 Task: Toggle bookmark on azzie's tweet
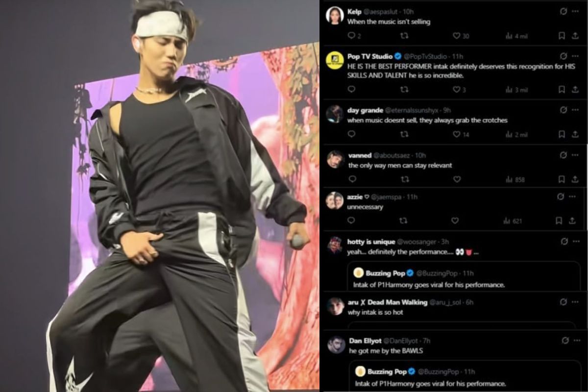pyautogui.click(x=559, y=220)
